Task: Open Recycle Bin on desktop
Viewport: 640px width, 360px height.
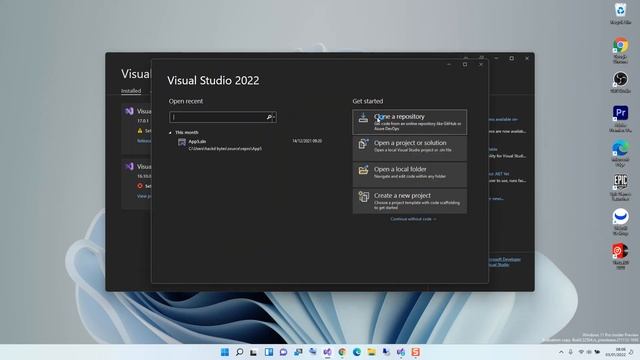Action: coord(620,13)
